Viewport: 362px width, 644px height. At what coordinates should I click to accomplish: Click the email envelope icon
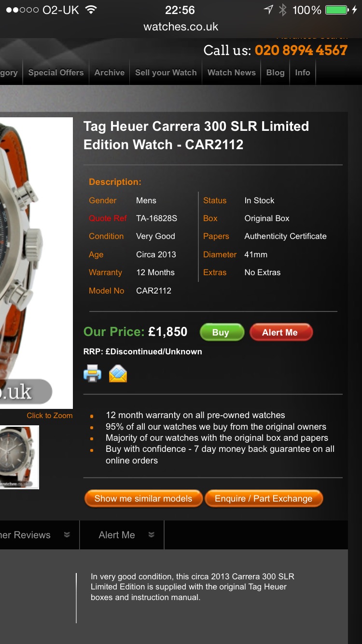pyautogui.click(x=118, y=374)
